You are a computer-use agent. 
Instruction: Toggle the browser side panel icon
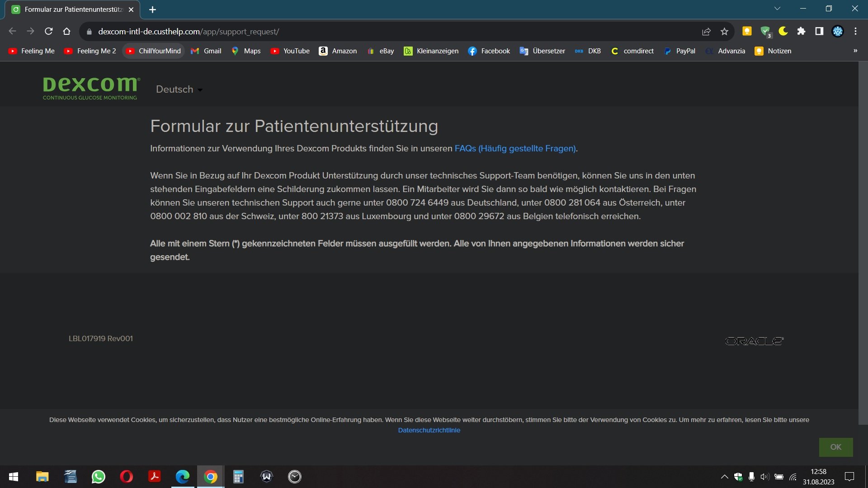(x=819, y=31)
